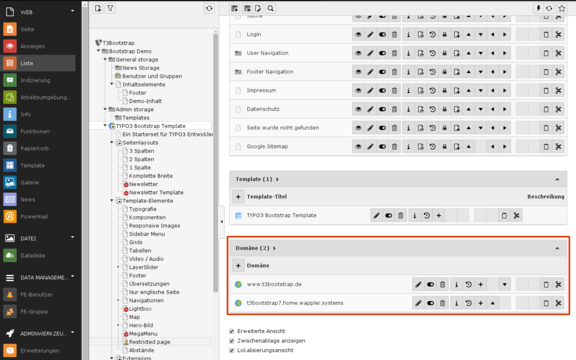Collapse Template-Elemente in page tree
The image size is (576, 360).
[112, 201]
